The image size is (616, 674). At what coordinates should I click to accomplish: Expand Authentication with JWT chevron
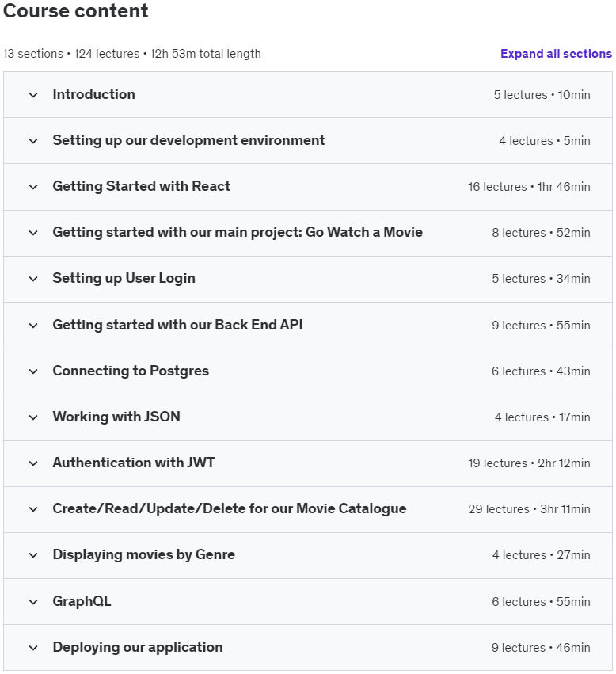33,463
